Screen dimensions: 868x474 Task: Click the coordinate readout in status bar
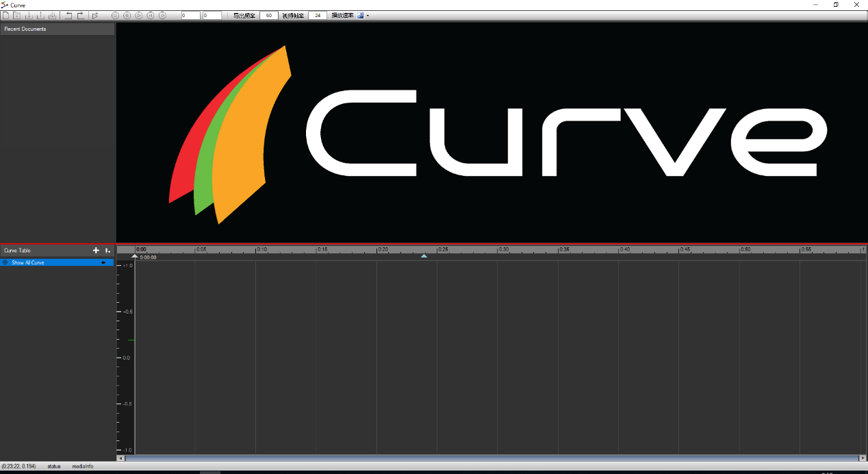(18, 466)
